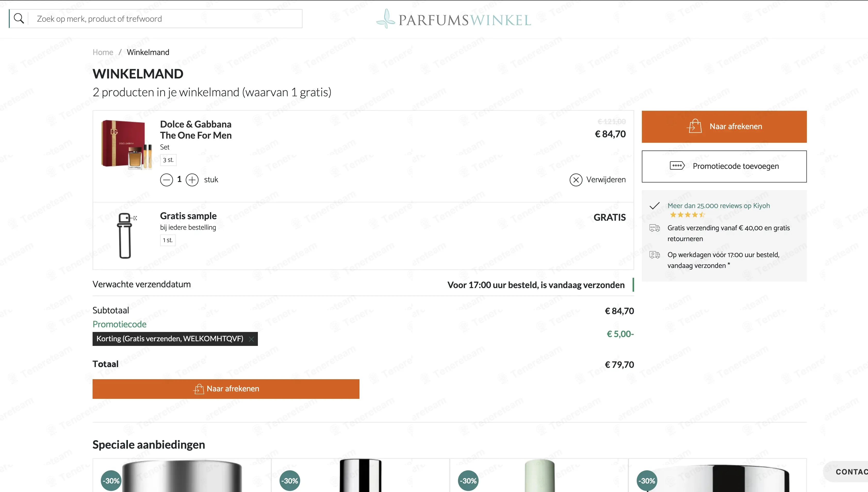Viewport: 868px width, 492px height.
Task: Click the Gratis sample title
Action: coord(188,216)
